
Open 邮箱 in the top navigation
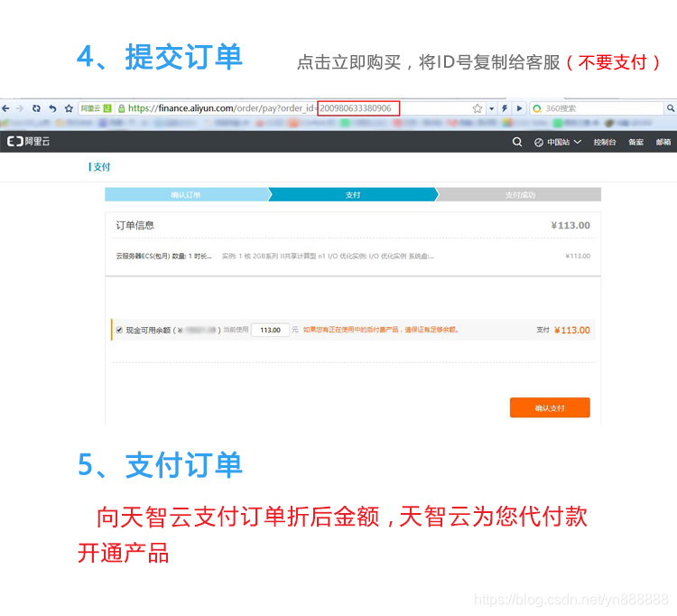(x=663, y=142)
